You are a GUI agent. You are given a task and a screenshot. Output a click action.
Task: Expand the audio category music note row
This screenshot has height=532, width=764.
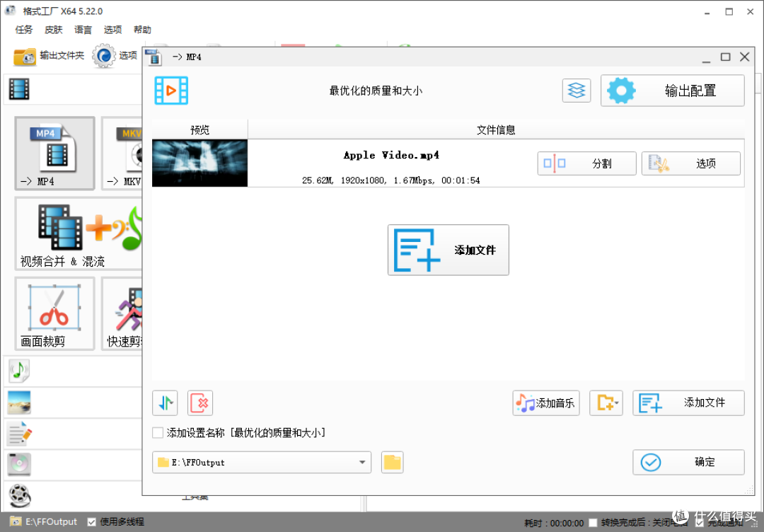[x=19, y=371]
